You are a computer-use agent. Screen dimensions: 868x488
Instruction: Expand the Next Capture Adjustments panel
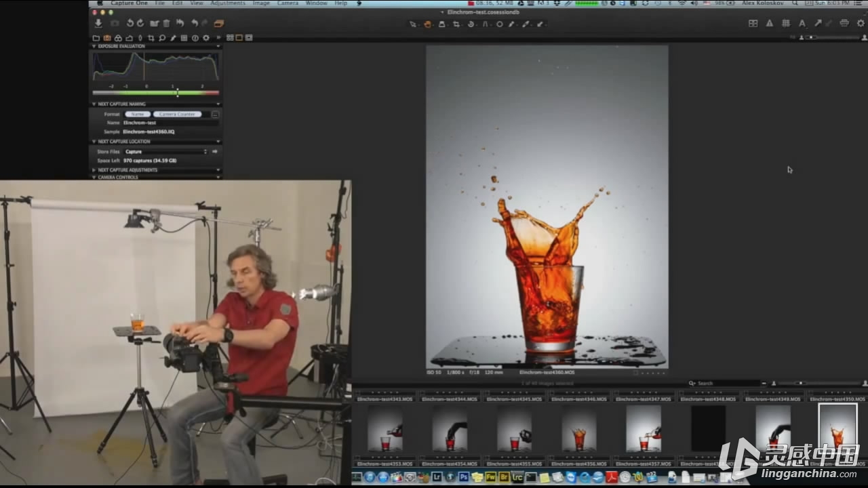[94, 170]
